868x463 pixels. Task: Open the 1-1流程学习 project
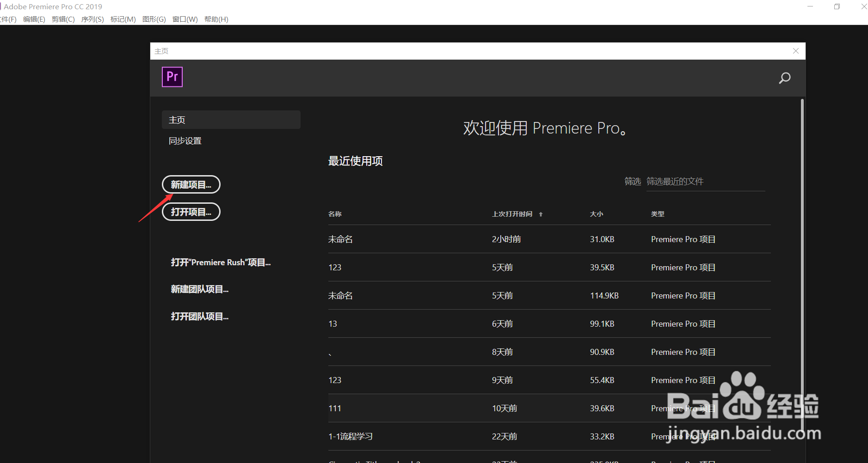coord(549,437)
